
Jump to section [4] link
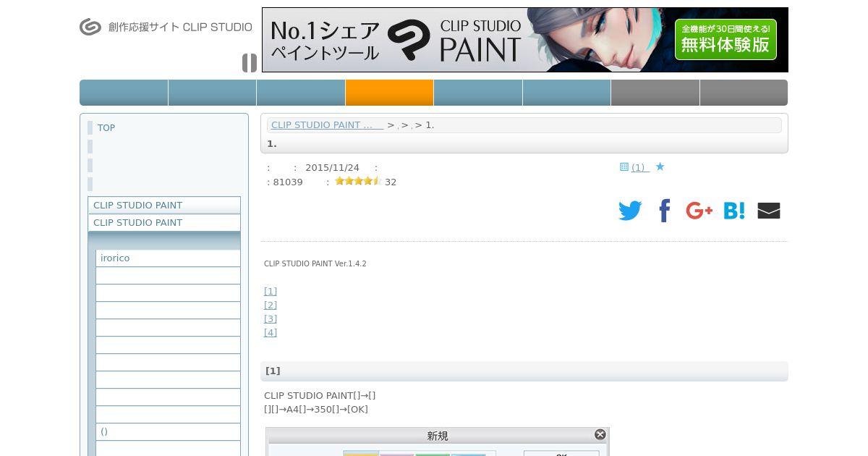pos(271,332)
